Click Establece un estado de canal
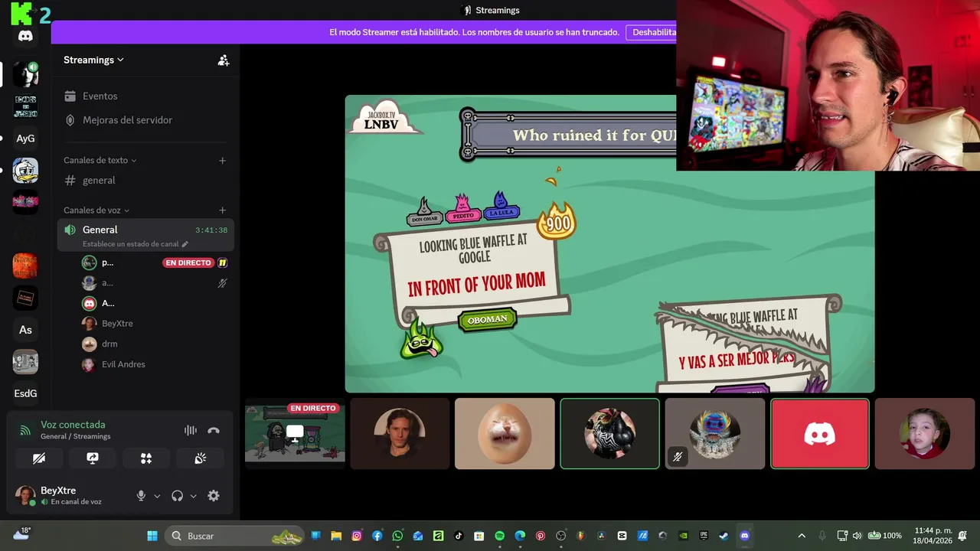 click(130, 244)
